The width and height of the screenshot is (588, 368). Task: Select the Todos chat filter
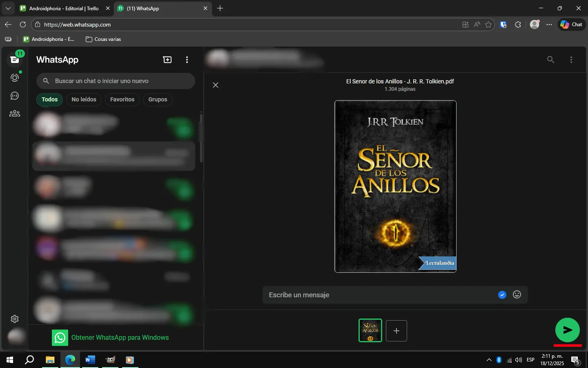coord(49,99)
